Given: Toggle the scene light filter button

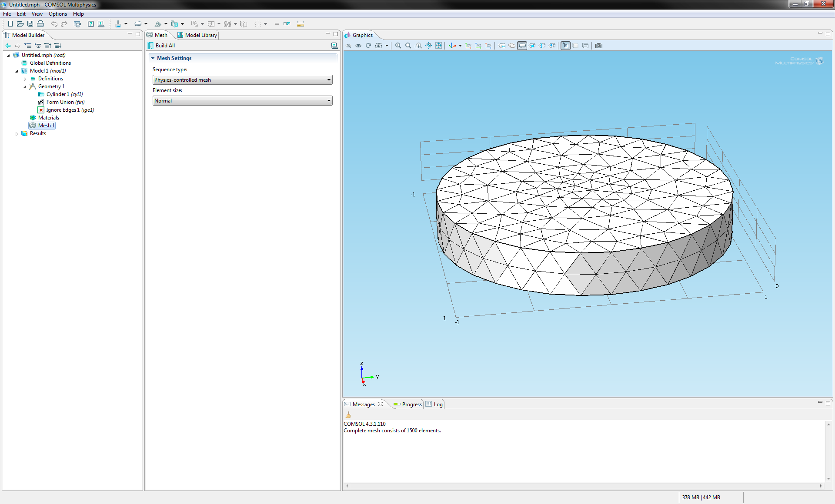Looking at the screenshot, I should [x=565, y=46].
